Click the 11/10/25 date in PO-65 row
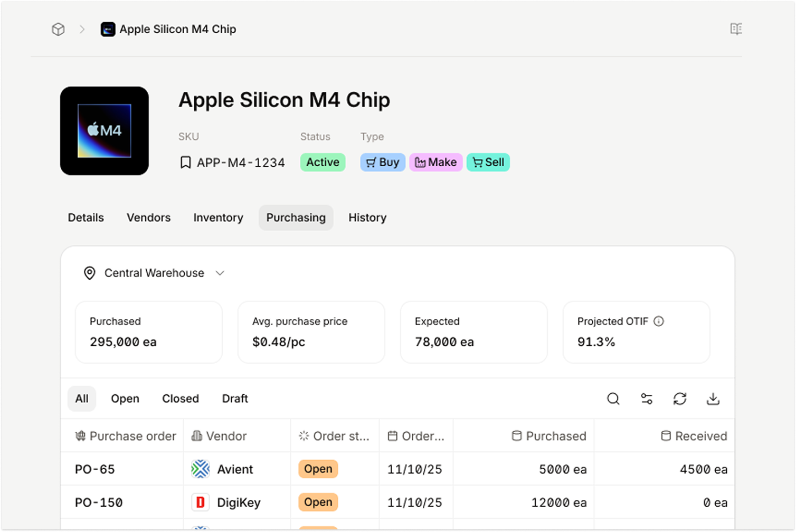This screenshot has width=796, height=532. pos(415,469)
